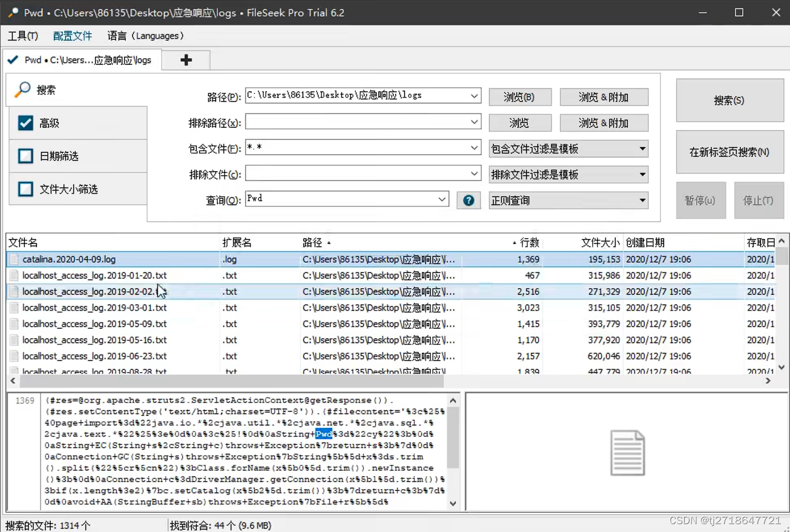Click the 浏览 browse button for path
This screenshot has width=790, height=532.
click(519, 96)
